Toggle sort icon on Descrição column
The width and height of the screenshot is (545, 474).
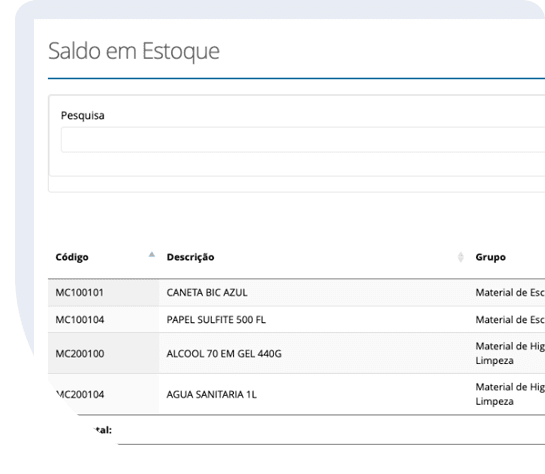[461, 257]
